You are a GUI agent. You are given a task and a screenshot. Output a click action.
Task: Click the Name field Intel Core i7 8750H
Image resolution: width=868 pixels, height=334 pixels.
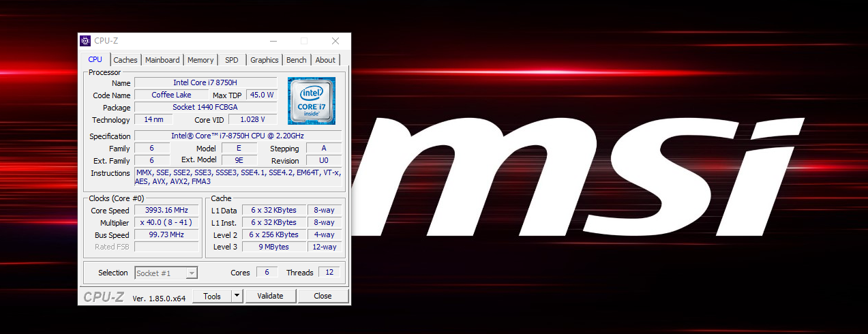pyautogui.click(x=205, y=82)
